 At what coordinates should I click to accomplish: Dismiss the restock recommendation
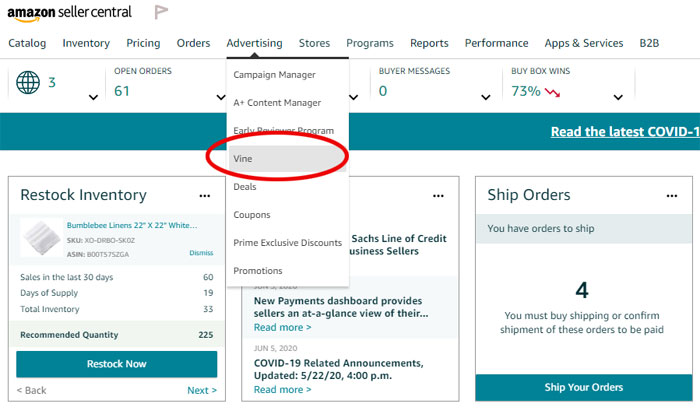[x=201, y=253]
